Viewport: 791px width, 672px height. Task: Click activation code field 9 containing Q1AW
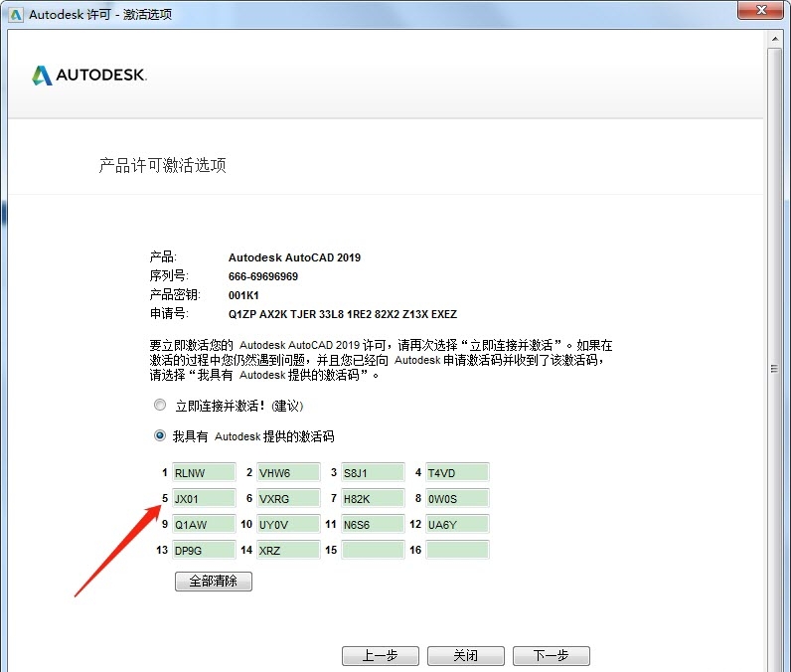[x=204, y=524]
